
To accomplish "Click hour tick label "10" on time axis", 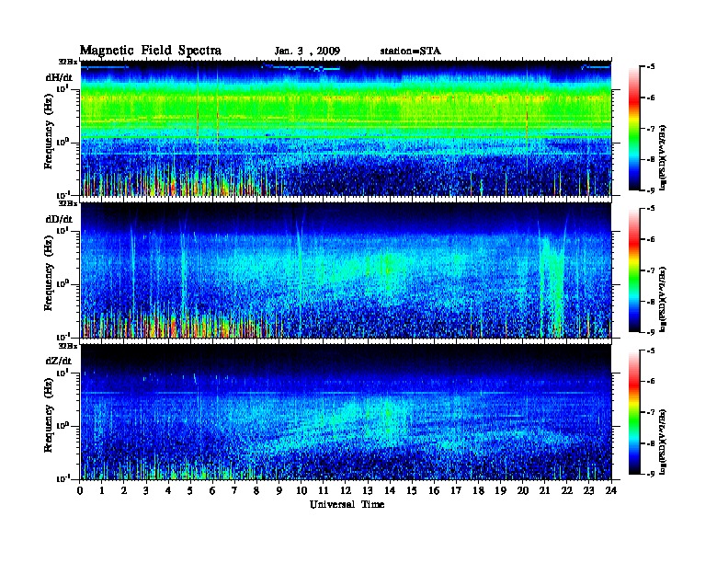I will click(x=301, y=491).
